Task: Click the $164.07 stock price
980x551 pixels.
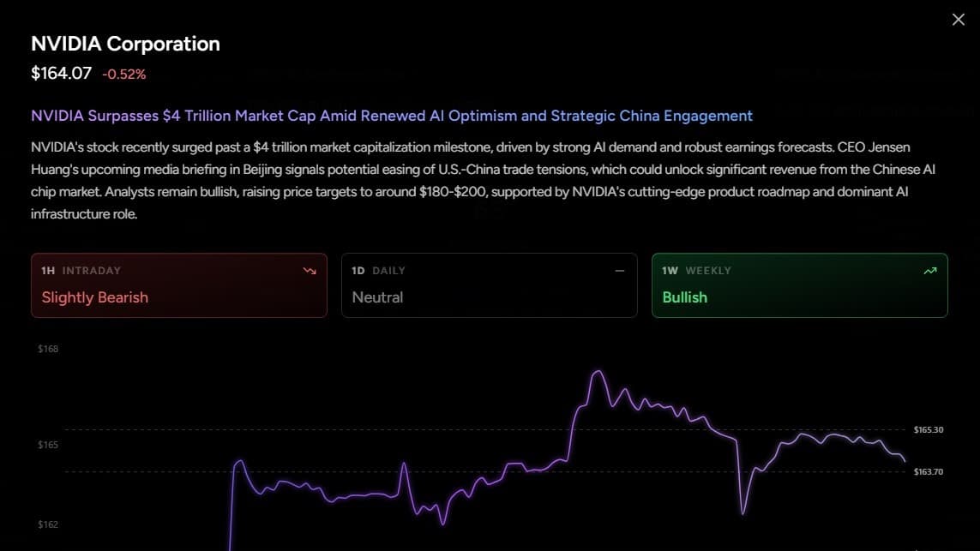Action: tap(61, 74)
